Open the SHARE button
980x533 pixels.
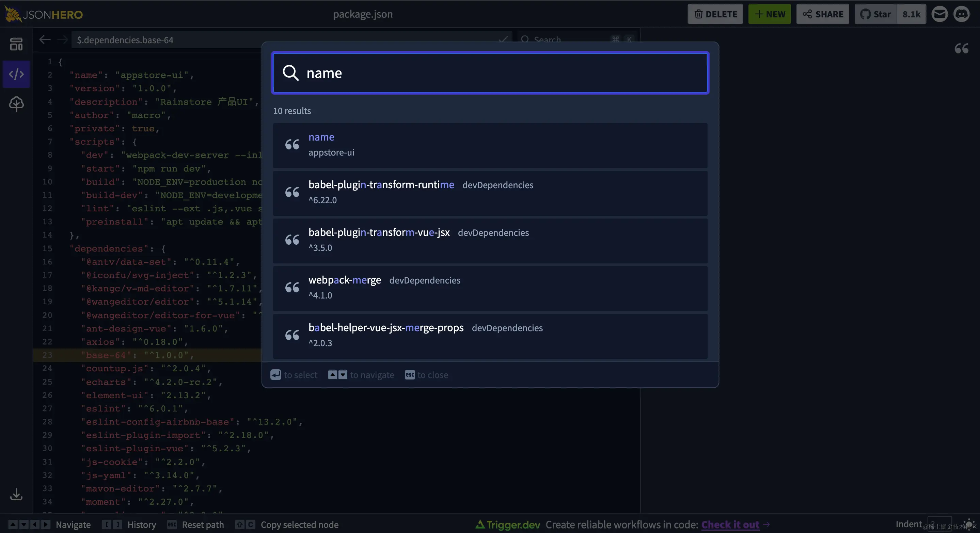tap(822, 14)
